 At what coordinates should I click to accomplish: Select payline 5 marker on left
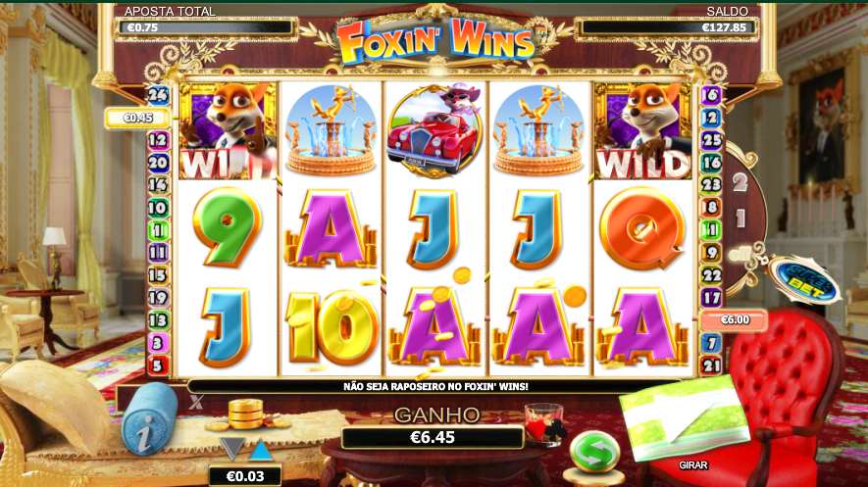158,365
